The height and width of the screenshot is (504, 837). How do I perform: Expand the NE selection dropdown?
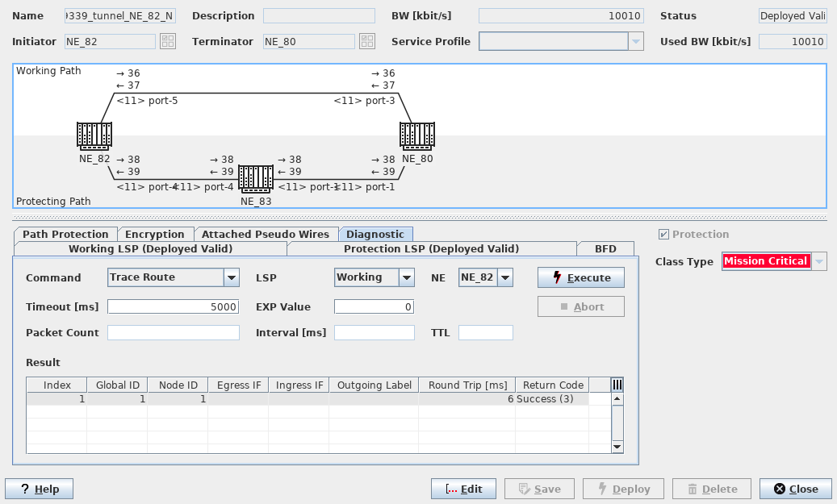(x=504, y=277)
